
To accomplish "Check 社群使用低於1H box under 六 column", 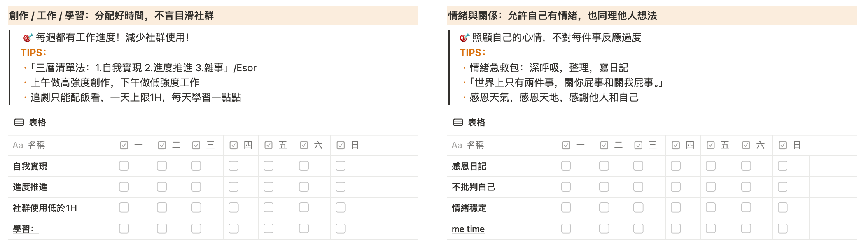I will coord(304,208).
